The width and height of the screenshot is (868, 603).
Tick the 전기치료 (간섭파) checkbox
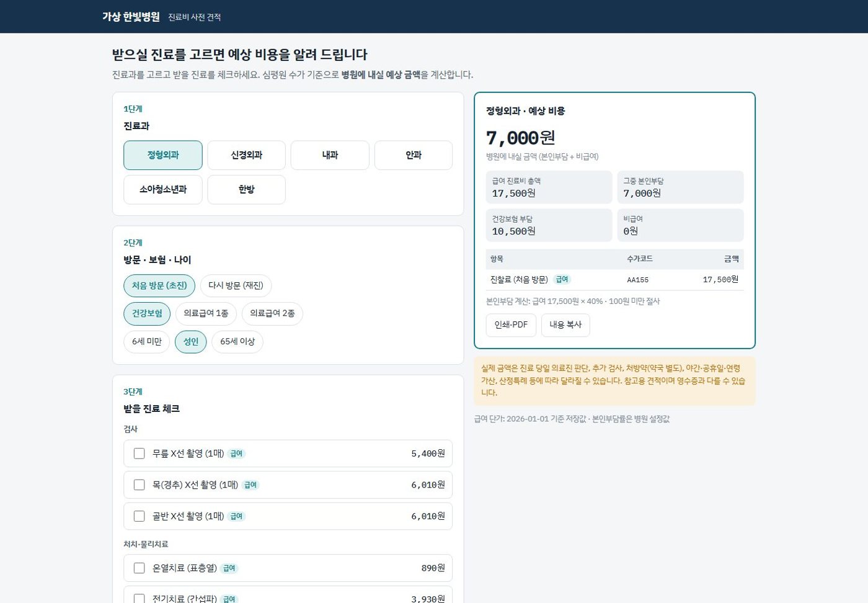click(x=139, y=599)
